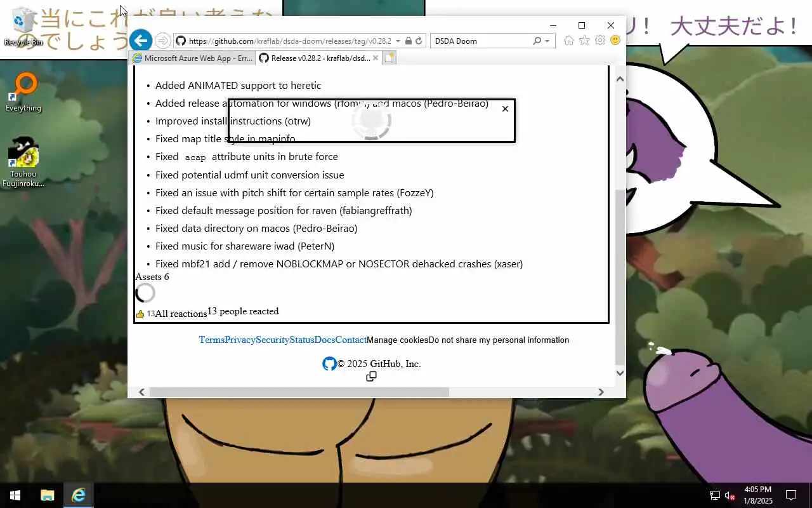Click the github.com URL address field

click(x=290, y=41)
